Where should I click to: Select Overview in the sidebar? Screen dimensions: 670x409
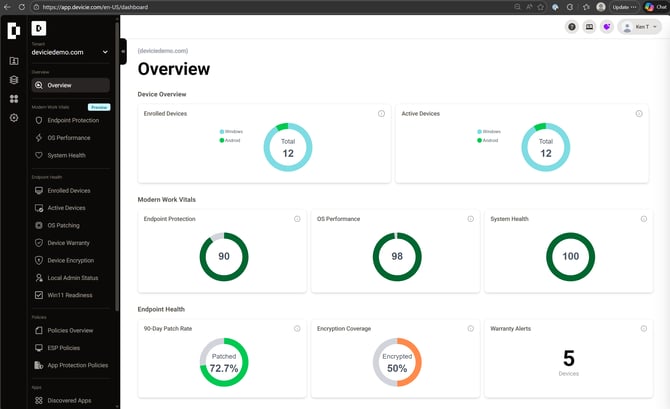point(71,85)
